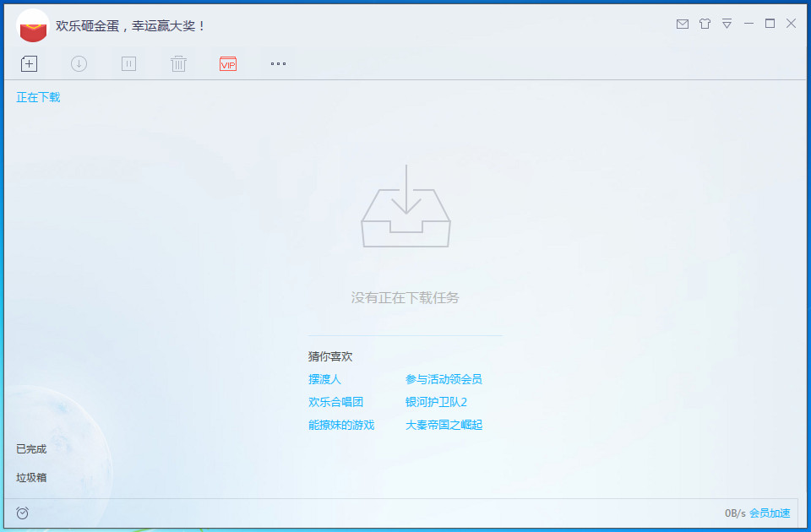Viewport: 811px width, 532px height.
Task: Change the app skin theme
Action: point(705,24)
